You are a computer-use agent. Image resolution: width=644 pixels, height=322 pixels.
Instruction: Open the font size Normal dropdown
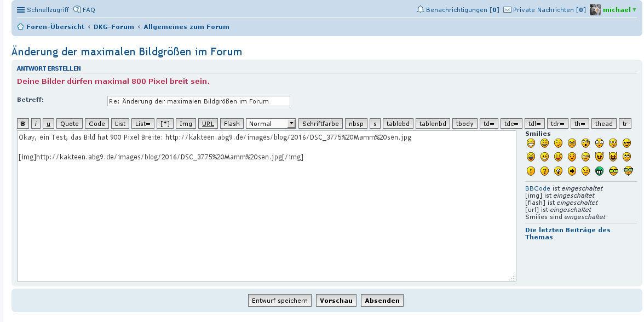(x=271, y=124)
